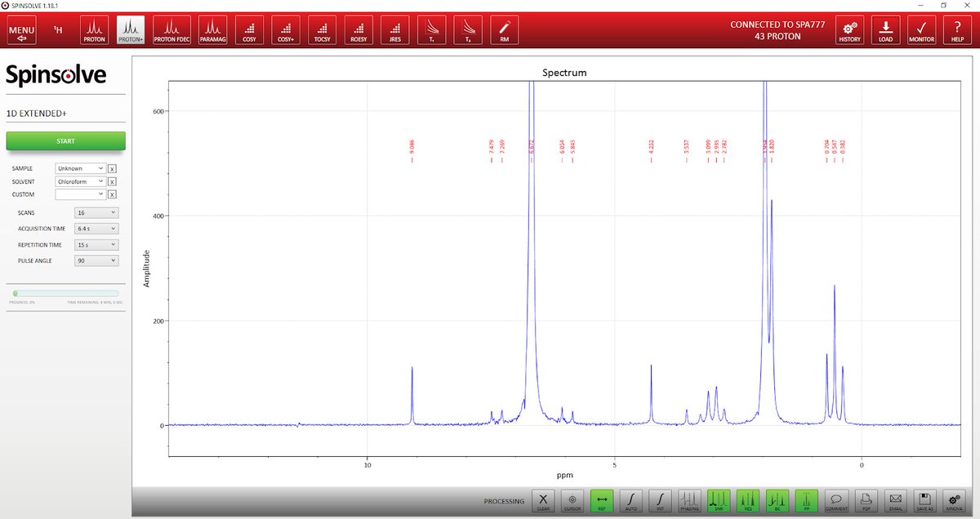Open the MONITOR view

pyautogui.click(x=921, y=30)
